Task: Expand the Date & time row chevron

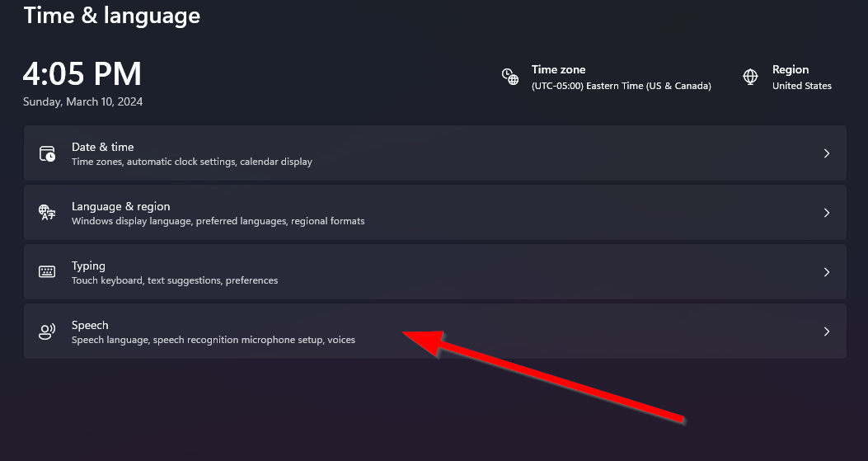Action: pyautogui.click(x=826, y=153)
